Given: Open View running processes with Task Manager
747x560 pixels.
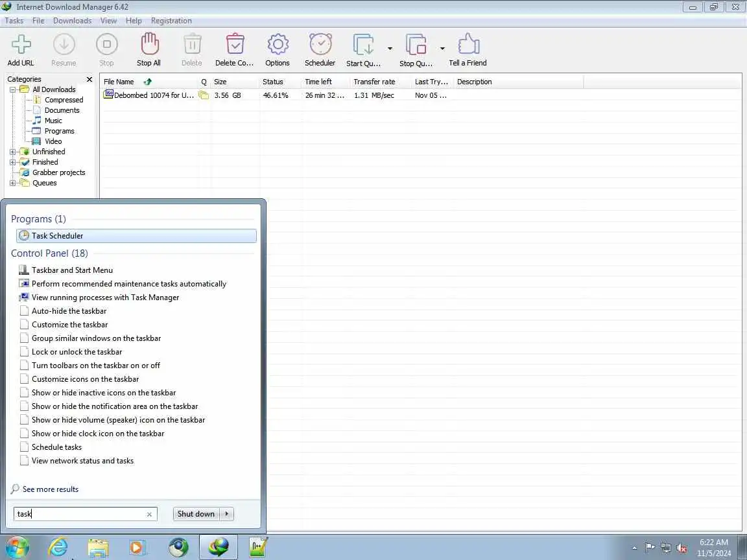Looking at the screenshot, I should (x=105, y=297).
